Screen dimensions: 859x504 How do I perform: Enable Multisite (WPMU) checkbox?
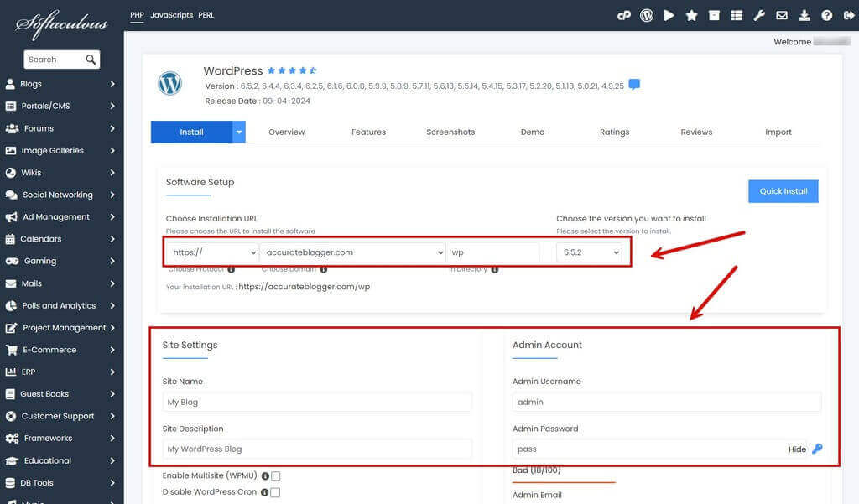point(275,476)
